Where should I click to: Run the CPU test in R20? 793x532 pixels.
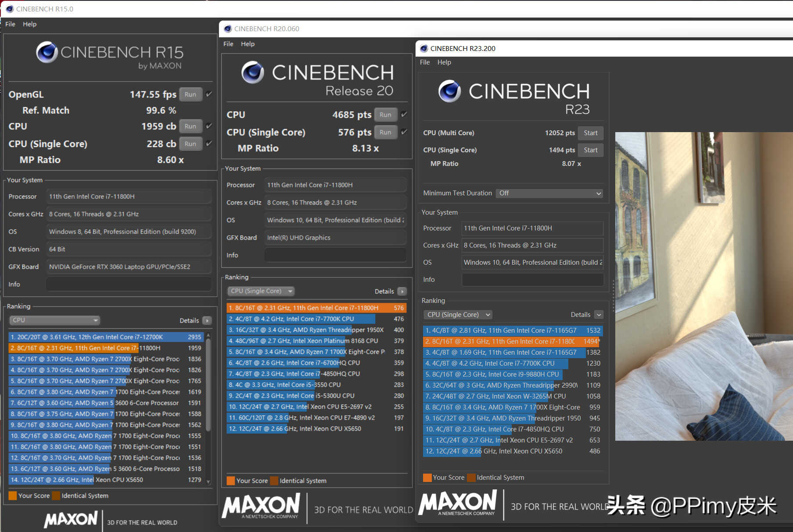[386, 115]
